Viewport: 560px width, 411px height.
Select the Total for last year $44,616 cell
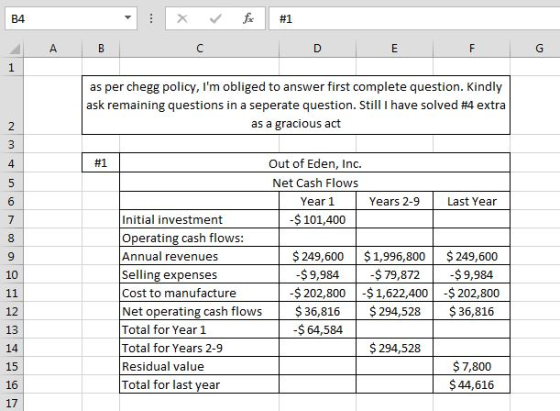coord(471,385)
